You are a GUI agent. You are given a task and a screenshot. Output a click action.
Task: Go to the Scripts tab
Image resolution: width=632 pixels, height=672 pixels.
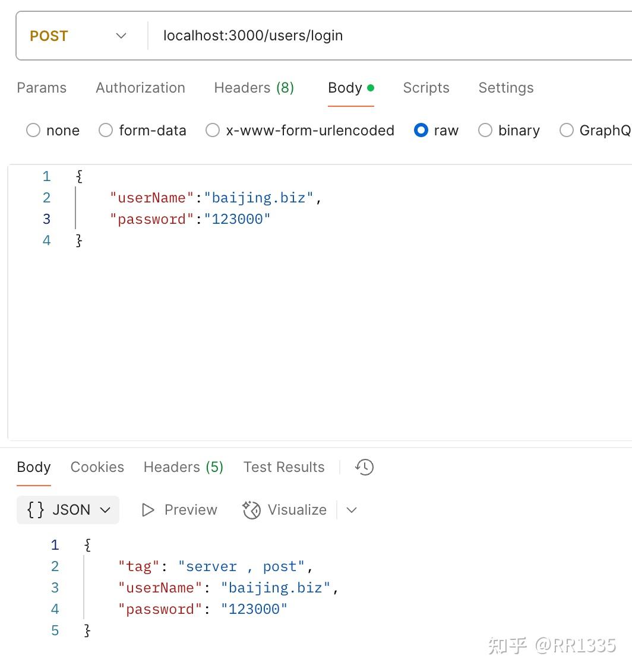(426, 88)
